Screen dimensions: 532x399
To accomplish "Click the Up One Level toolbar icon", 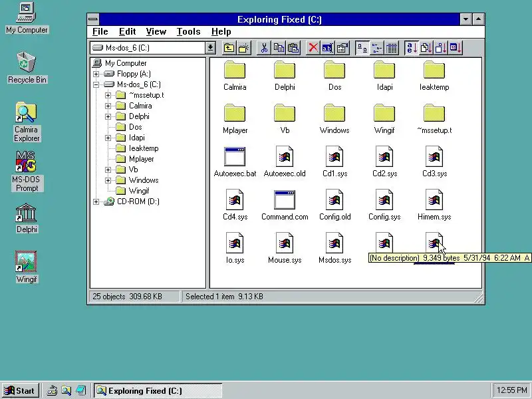I will [x=229, y=48].
